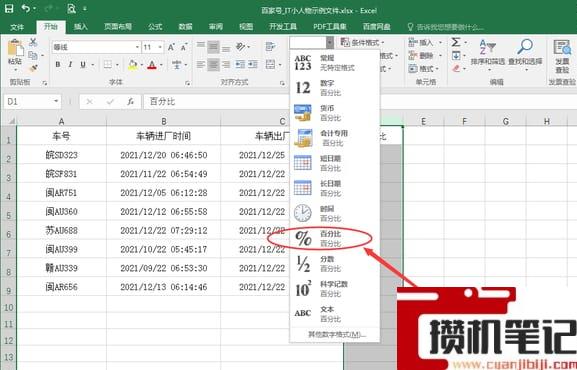This screenshot has height=370, width=577.
Task: Switch to the 数据 tab
Action: 185,27
